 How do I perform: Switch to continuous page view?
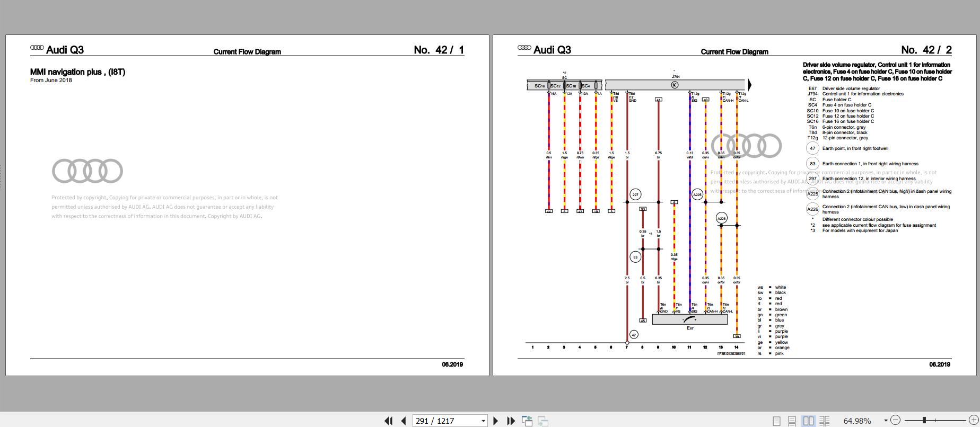[x=792, y=421]
